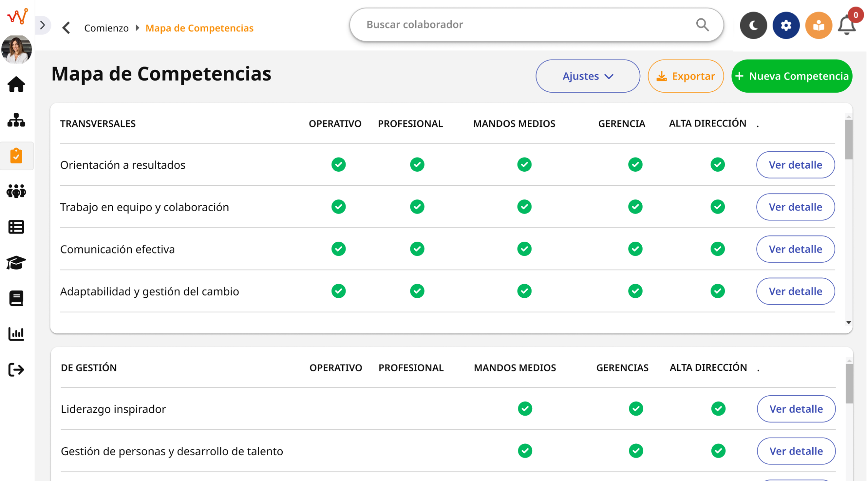
Task: Select the Mapa de Competencias breadcrumb
Action: pos(199,28)
